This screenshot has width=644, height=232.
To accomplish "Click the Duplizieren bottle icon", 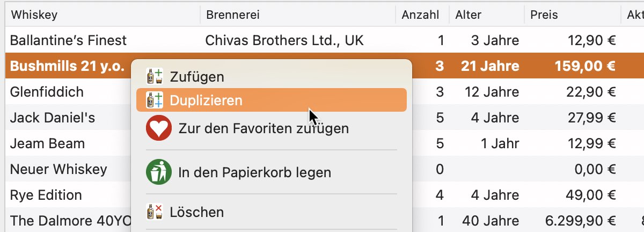I will [x=155, y=100].
